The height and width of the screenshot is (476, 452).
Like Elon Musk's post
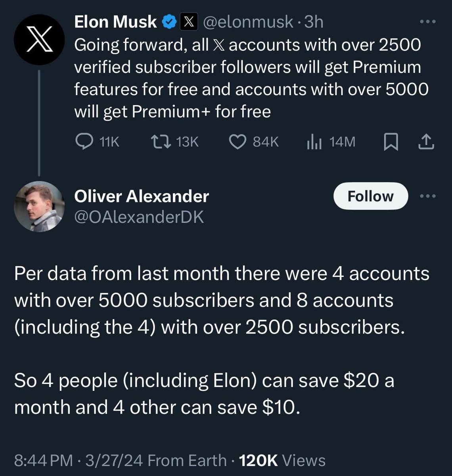tap(238, 142)
